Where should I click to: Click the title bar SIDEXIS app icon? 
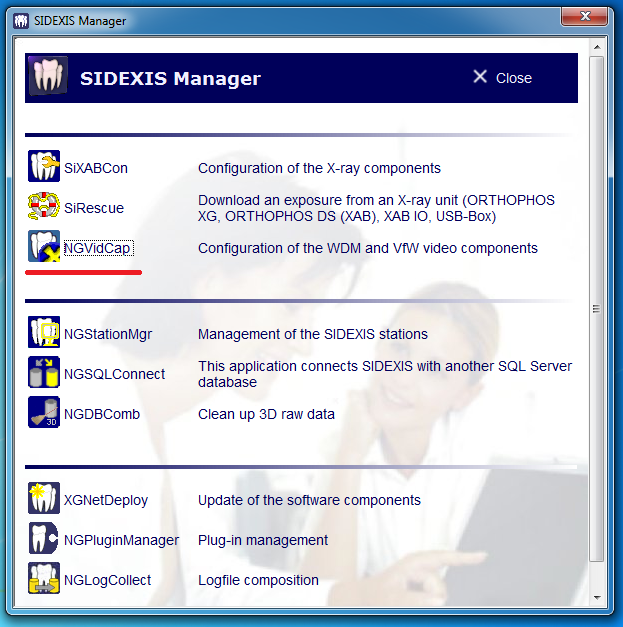(21, 20)
